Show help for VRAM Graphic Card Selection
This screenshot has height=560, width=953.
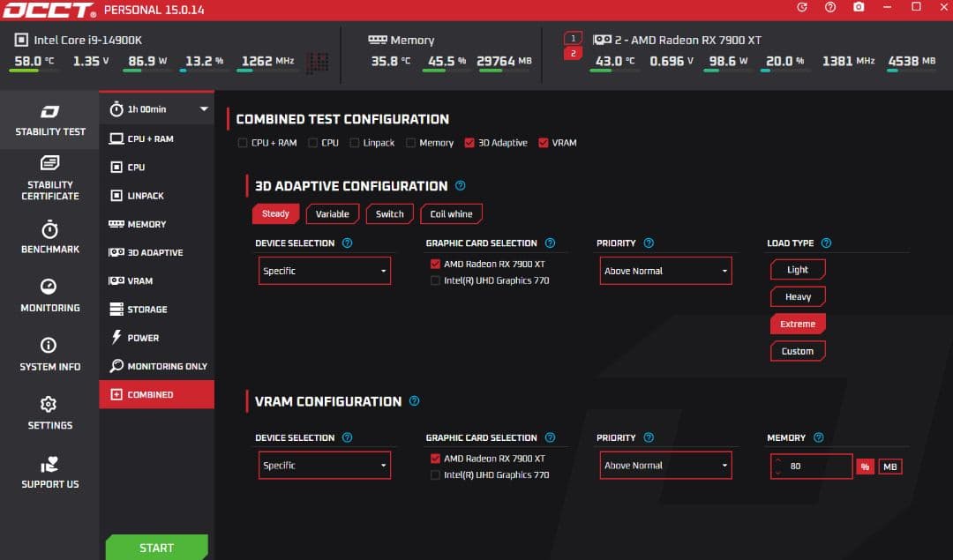coord(550,437)
